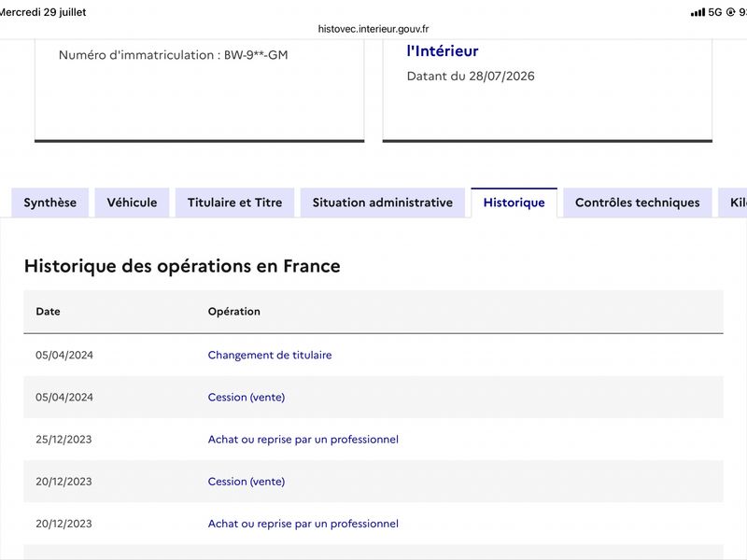Click Cession (vente) dated 20/12/2023

tap(247, 482)
